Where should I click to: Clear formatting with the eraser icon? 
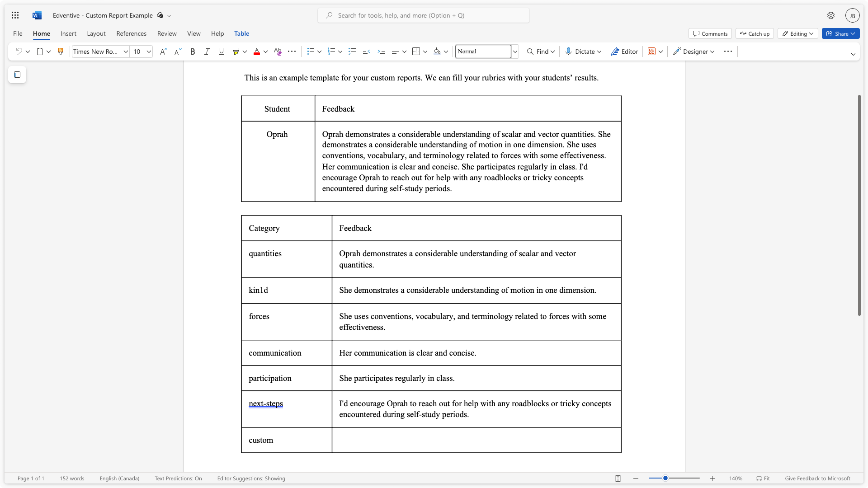[278, 52]
